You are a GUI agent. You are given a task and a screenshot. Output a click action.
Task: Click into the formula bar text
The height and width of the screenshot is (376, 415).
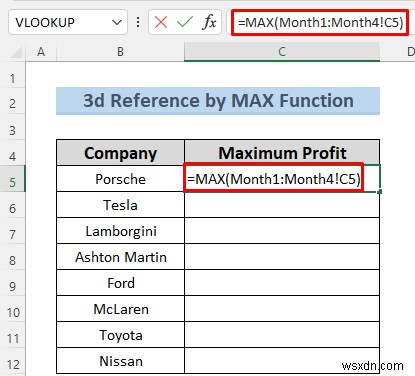[x=320, y=22]
